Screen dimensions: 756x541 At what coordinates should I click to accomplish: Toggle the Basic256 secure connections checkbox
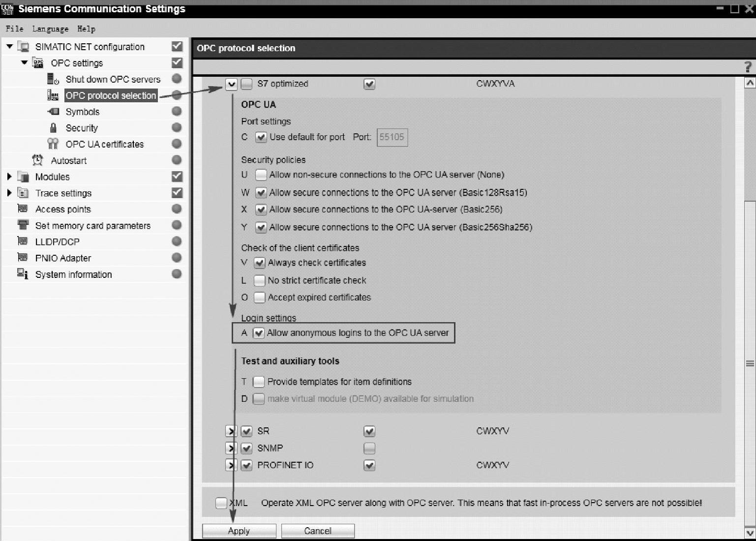261,210
